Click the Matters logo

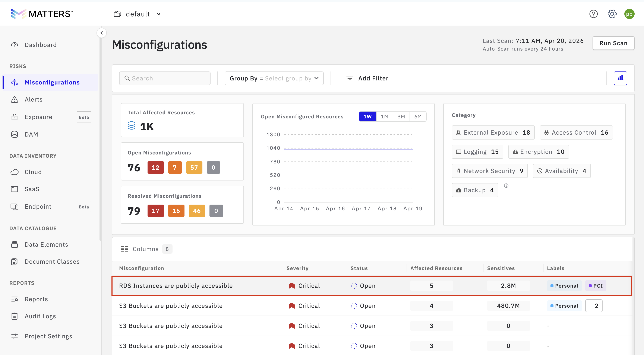click(42, 14)
